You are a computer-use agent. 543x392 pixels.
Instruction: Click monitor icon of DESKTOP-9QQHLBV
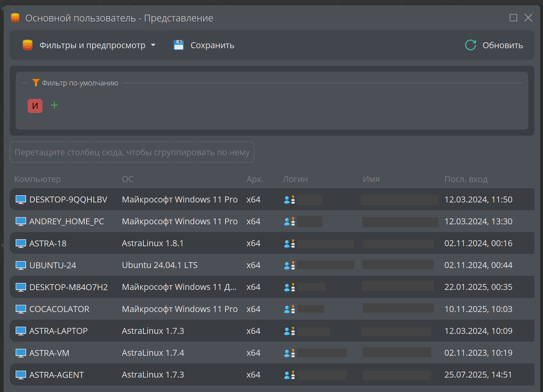pyautogui.click(x=21, y=199)
